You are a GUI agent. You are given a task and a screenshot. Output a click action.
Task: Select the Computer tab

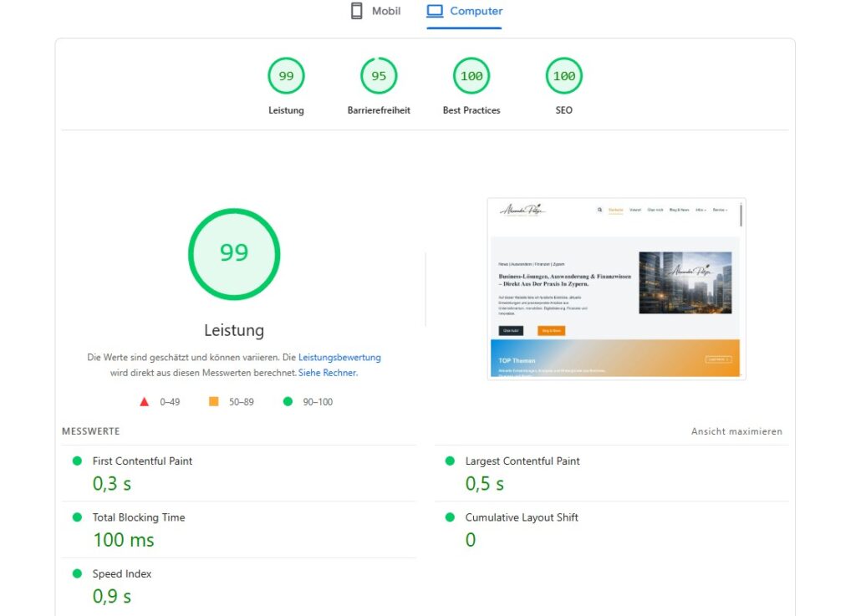[x=476, y=11]
